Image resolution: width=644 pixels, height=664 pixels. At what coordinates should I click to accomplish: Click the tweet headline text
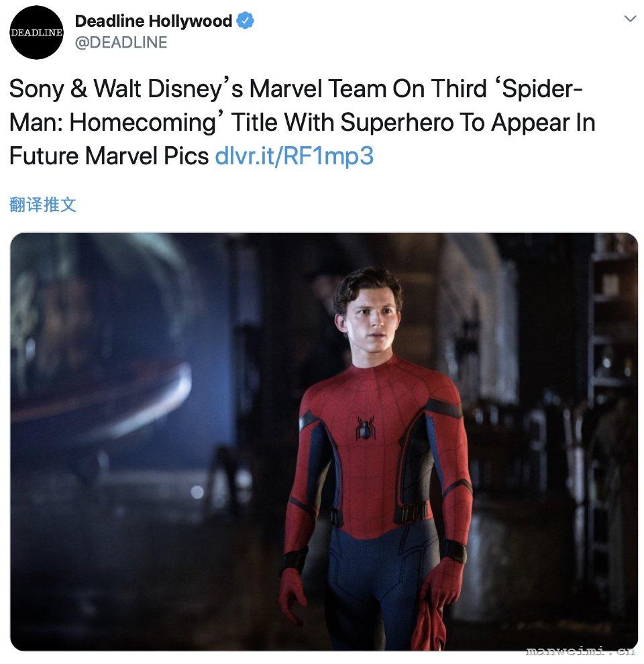click(303, 122)
